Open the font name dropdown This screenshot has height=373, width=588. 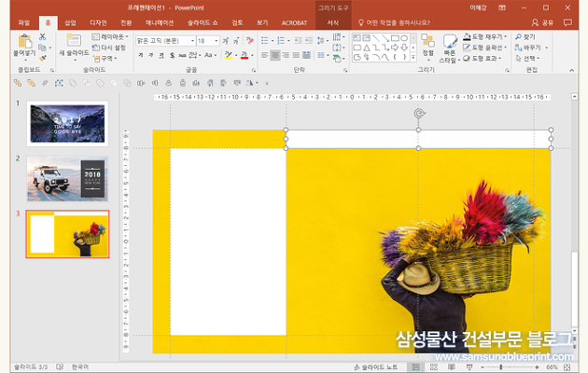coord(192,40)
